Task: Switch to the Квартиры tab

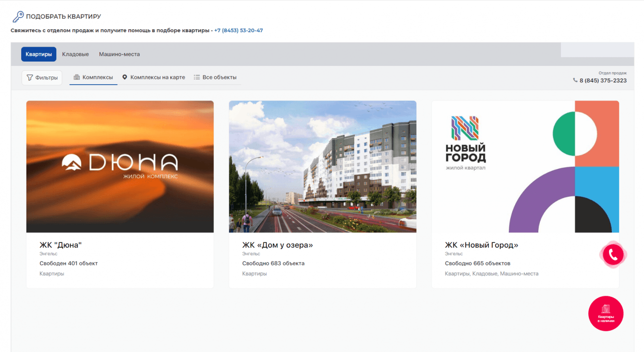Action: [38, 54]
